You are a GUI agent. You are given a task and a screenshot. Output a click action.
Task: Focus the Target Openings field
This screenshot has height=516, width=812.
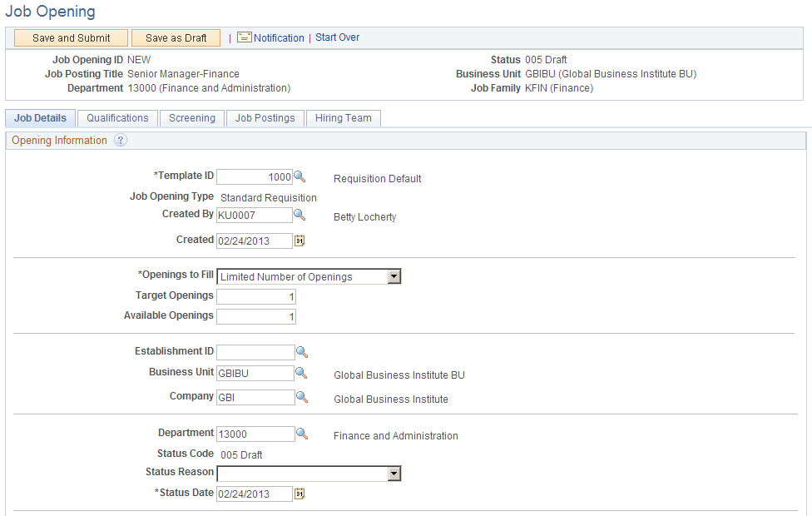255,297
